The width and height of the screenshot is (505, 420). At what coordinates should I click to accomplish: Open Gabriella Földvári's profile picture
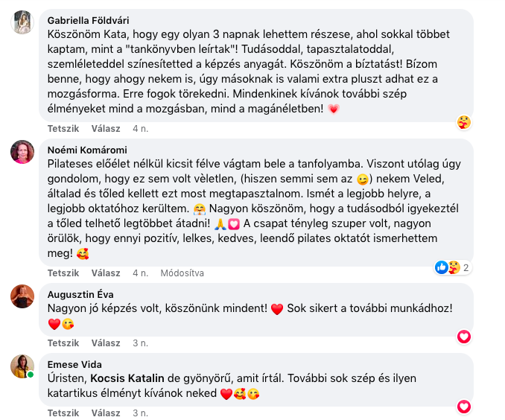pyautogui.click(x=22, y=22)
